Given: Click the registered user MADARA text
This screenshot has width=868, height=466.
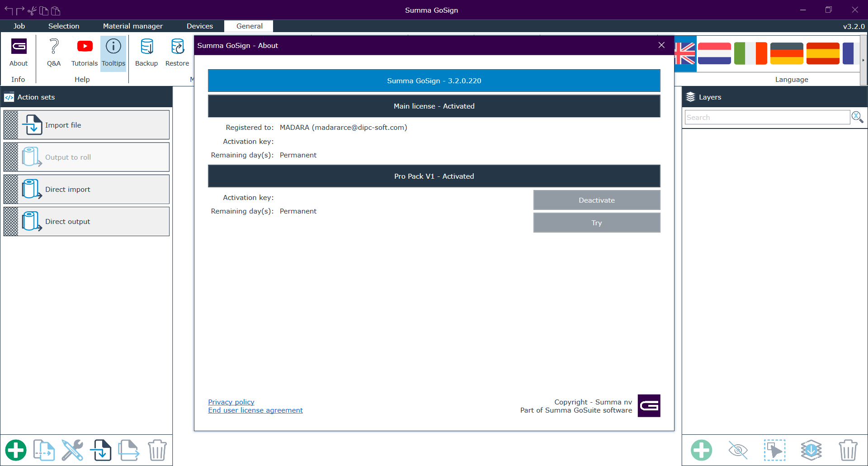Looking at the screenshot, I should click(x=343, y=127).
